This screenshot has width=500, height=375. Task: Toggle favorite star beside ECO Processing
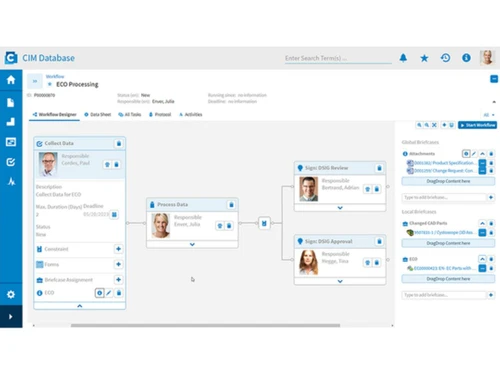tap(50, 84)
